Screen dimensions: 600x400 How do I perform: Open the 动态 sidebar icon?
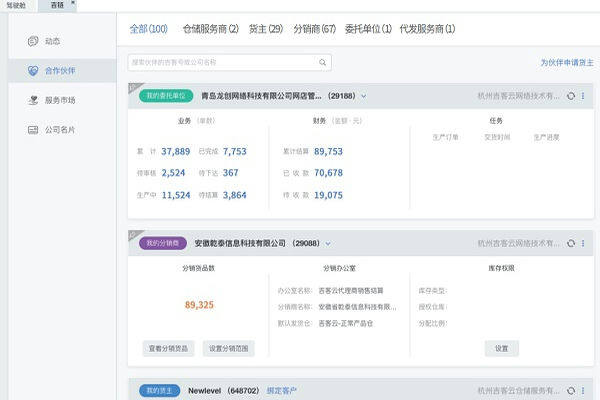click(33, 41)
